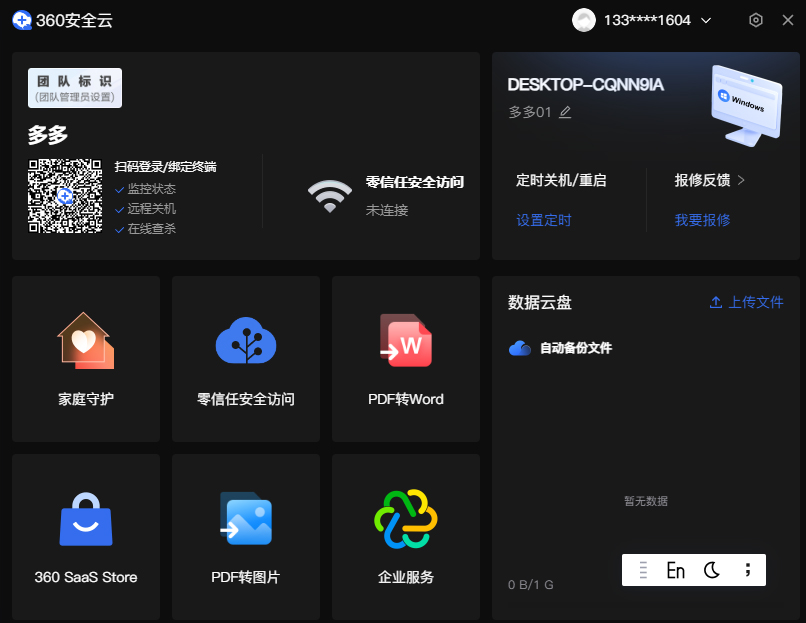
Task: Switch input language via En indicator
Action: click(675, 570)
